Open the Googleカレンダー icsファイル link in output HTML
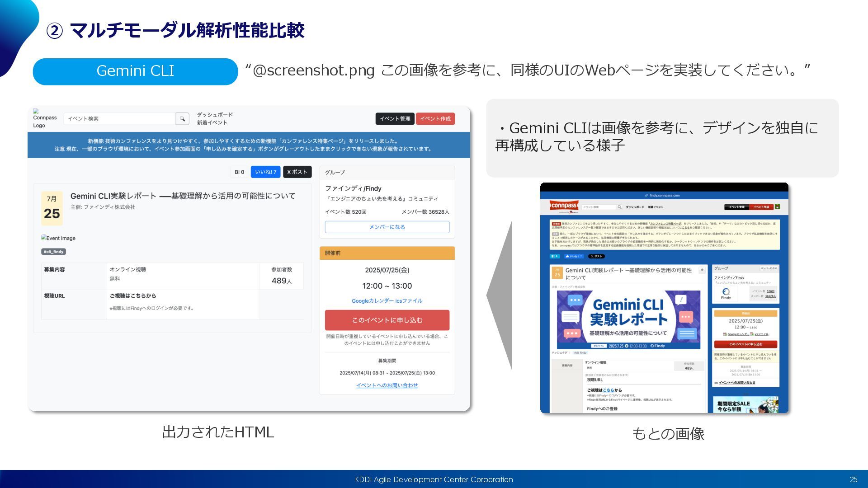Viewport: 868px width, 488px height. coord(387,301)
